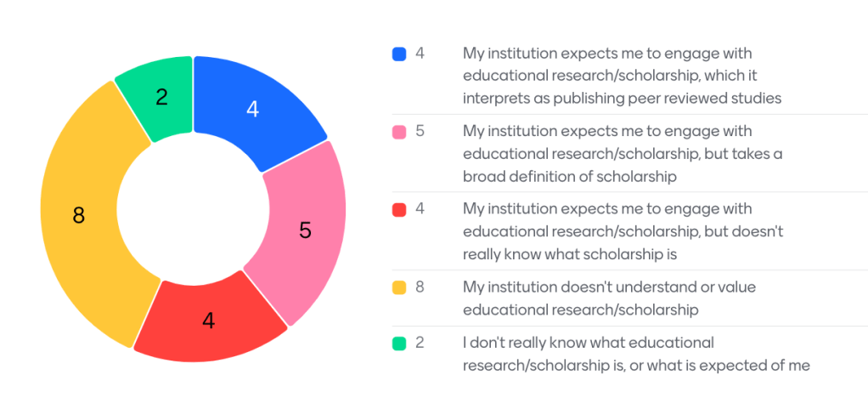
Task: Click the green legend color swatch
Action: click(399, 343)
